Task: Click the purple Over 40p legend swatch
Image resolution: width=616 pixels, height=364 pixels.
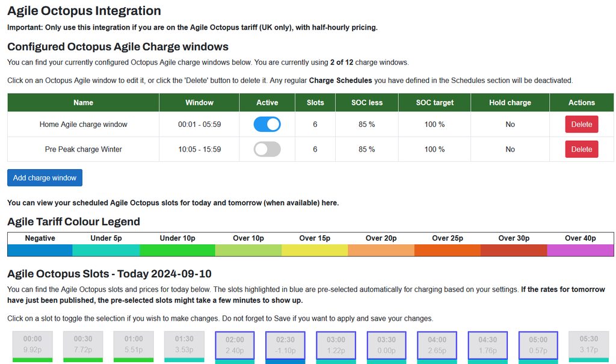Action: pos(580,250)
